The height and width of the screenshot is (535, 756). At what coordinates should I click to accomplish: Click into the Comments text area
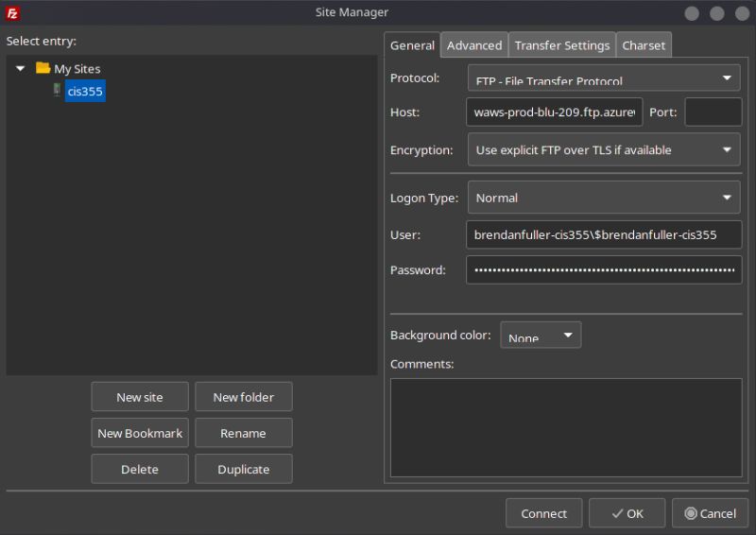tap(566, 427)
